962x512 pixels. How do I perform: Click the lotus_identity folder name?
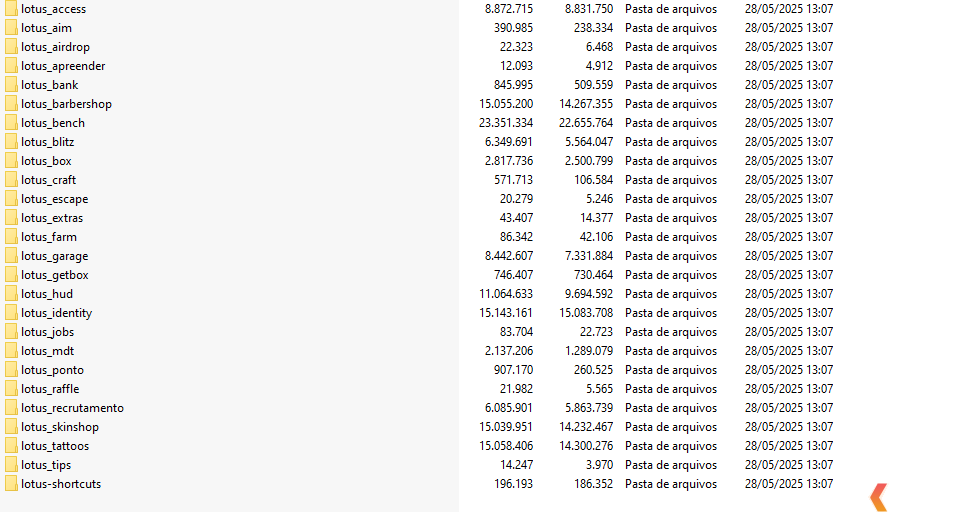coord(56,313)
